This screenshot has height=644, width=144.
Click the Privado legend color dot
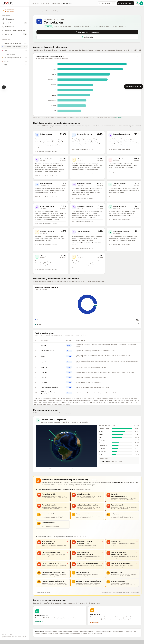click(36, 320)
